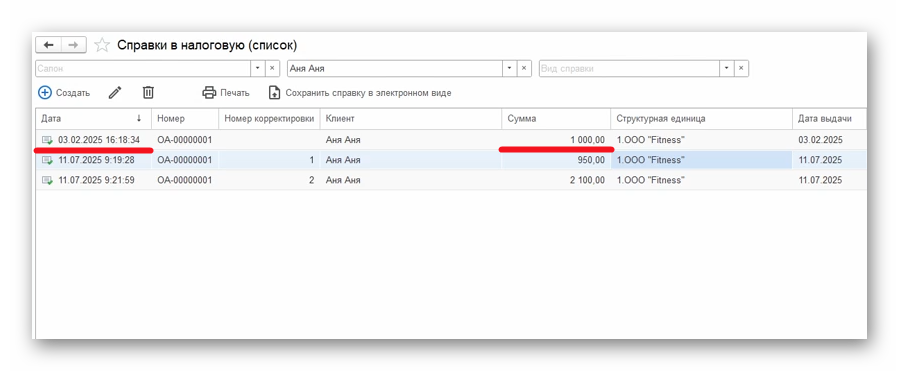Click the sum cell 950,00
This screenshot has height=371, width=899.
tap(556, 160)
